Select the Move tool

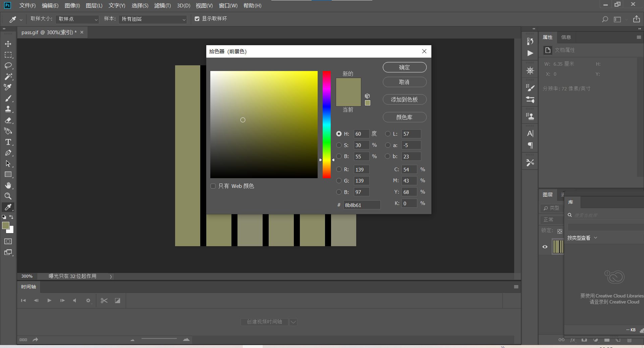8,44
